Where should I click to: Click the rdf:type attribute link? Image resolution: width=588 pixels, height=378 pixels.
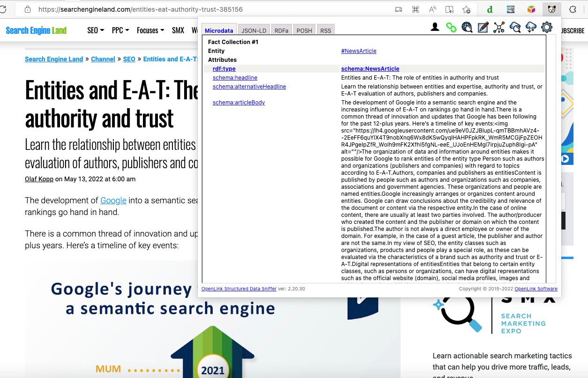click(224, 69)
